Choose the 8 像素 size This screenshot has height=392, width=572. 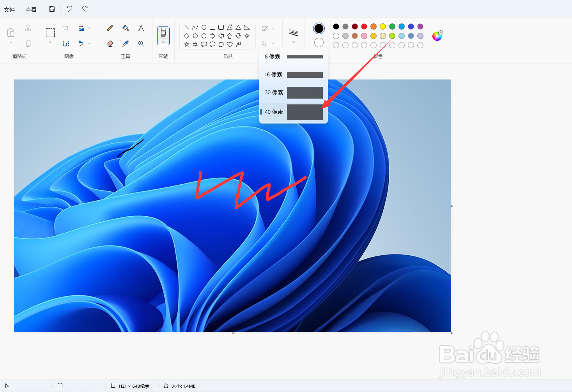294,57
